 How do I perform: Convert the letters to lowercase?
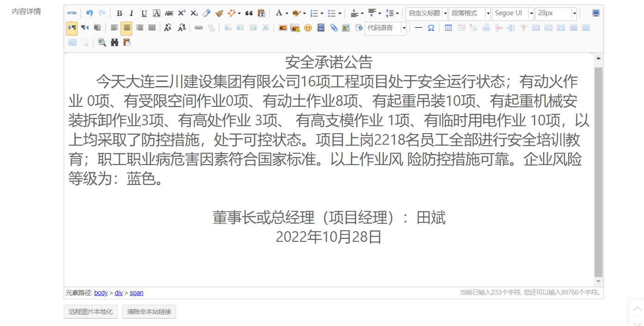[182, 28]
